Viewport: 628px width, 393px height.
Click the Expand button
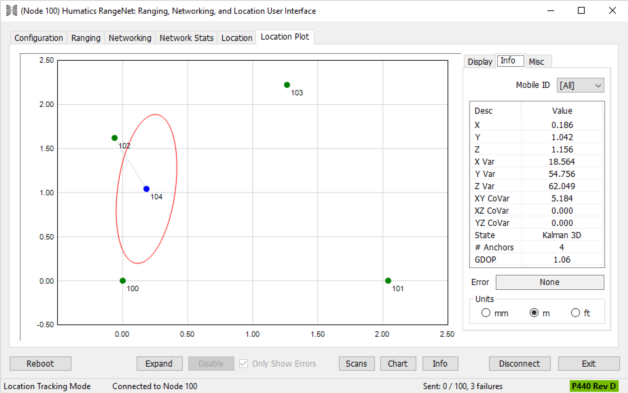pyautogui.click(x=159, y=363)
